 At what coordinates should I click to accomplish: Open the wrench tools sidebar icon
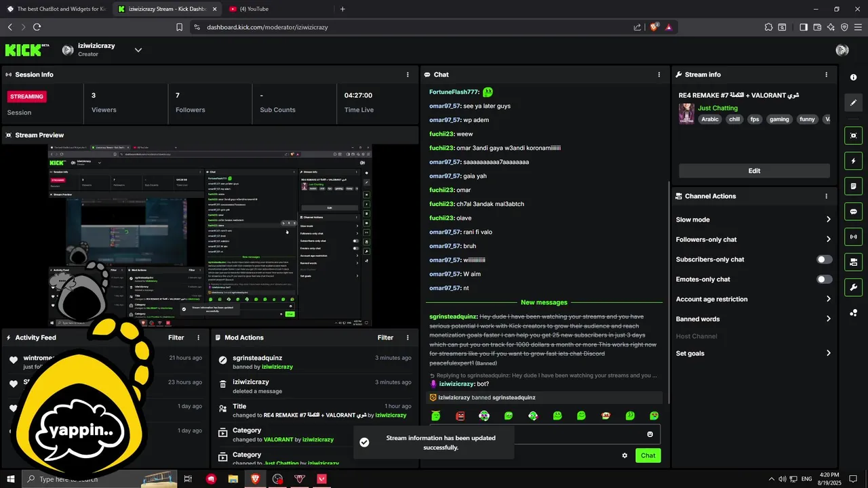coord(853,287)
